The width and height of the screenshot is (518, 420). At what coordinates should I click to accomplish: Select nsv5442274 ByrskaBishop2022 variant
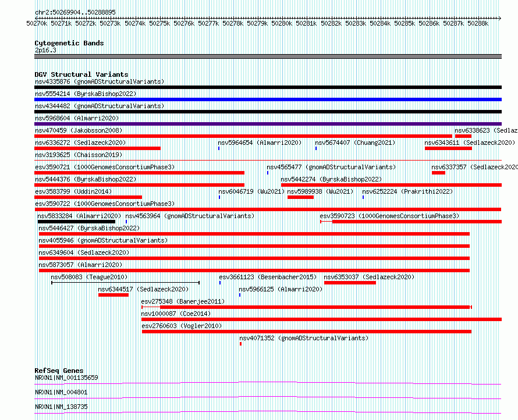tap(331, 179)
